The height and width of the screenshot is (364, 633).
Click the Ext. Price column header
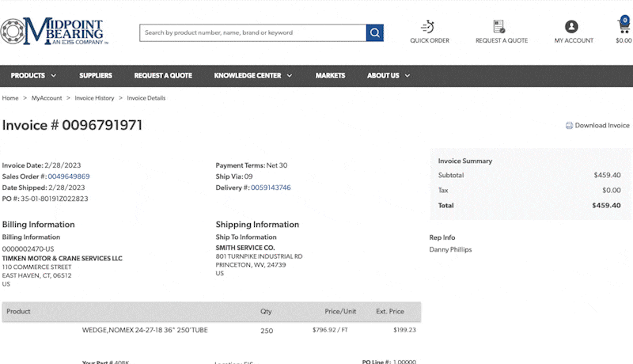pyautogui.click(x=390, y=312)
